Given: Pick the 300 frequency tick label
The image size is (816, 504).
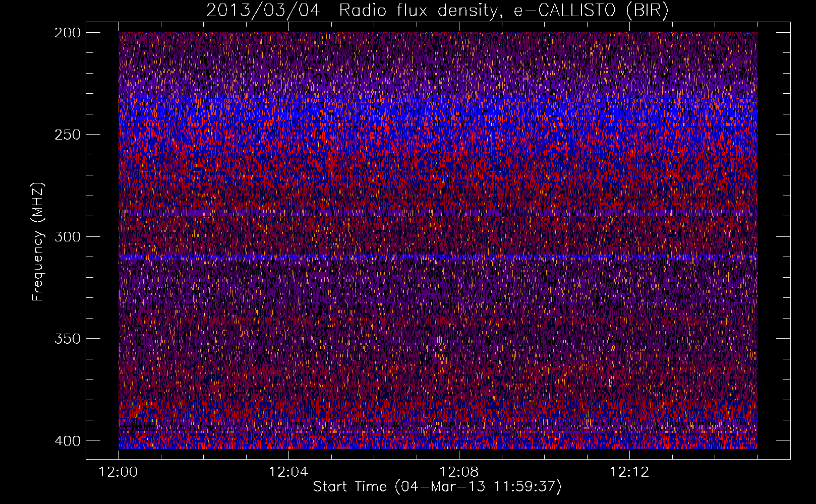Looking at the screenshot, I should pos(67,237).
